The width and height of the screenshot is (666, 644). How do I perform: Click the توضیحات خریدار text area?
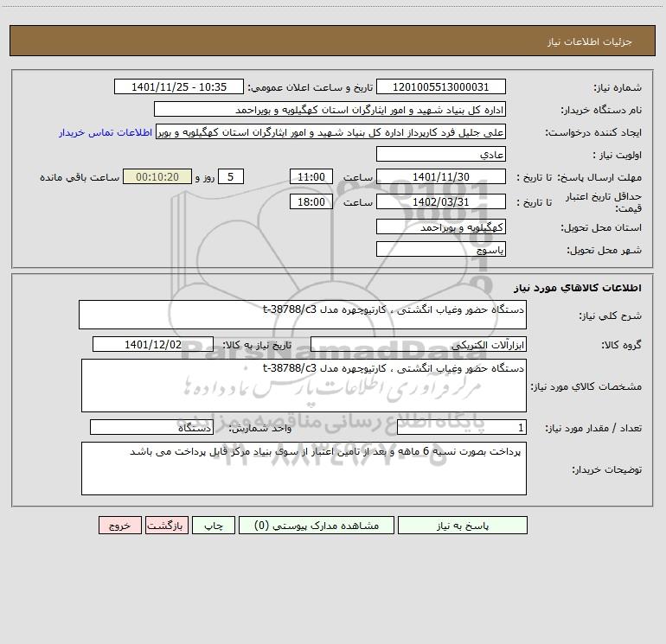point(304,469)
